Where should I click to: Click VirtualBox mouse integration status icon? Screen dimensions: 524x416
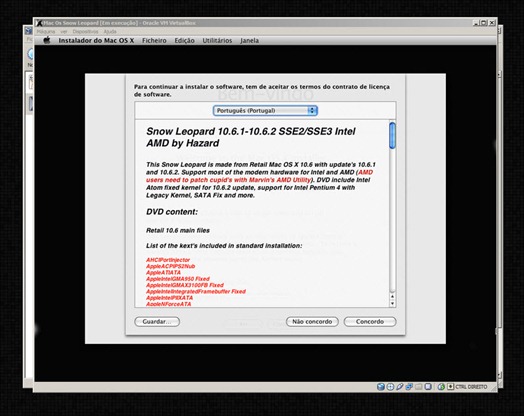pyautogui.click(x=441, y=387)
